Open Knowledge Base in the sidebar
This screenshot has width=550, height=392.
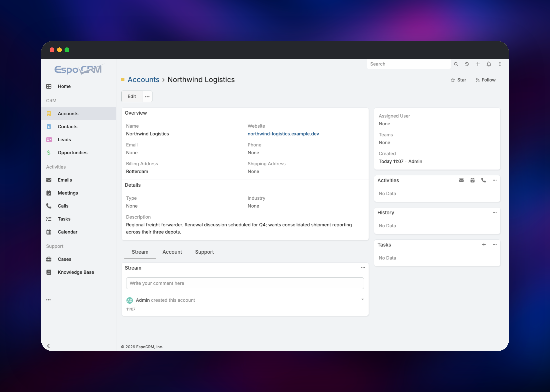point(79,273)
